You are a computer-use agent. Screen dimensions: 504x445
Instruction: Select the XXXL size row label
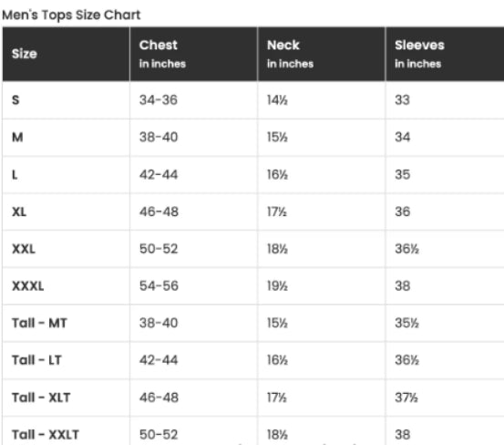[27, 285]
